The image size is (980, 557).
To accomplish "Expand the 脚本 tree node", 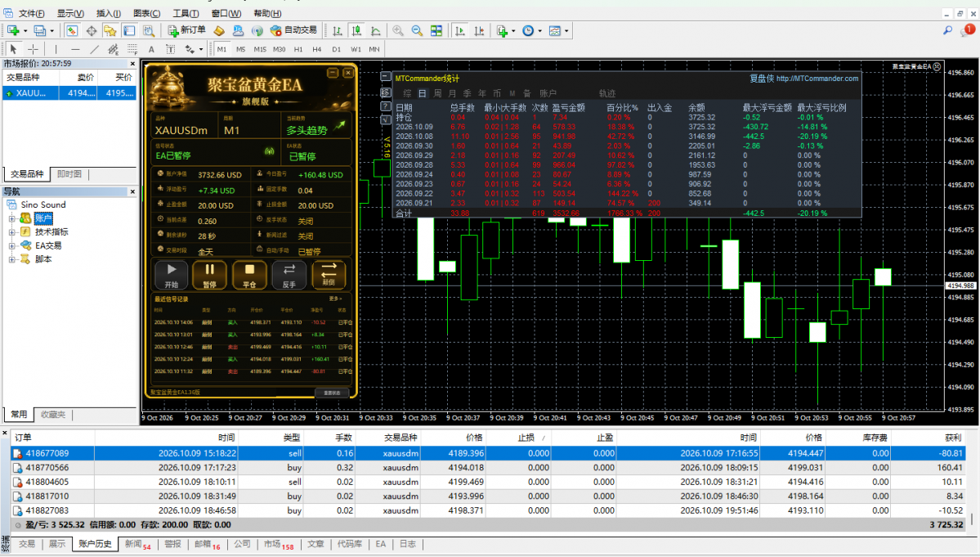I will (x=12, y=259).
